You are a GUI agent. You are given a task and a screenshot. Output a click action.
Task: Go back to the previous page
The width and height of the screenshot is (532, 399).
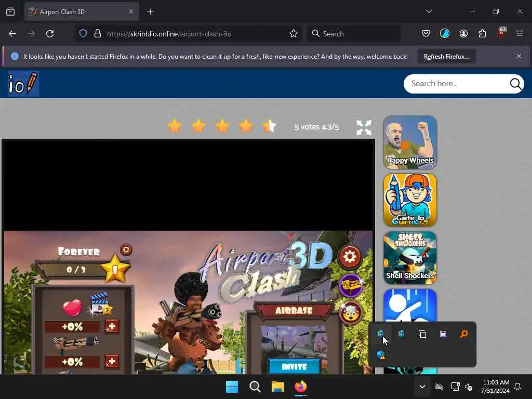(x=12, y=34)
